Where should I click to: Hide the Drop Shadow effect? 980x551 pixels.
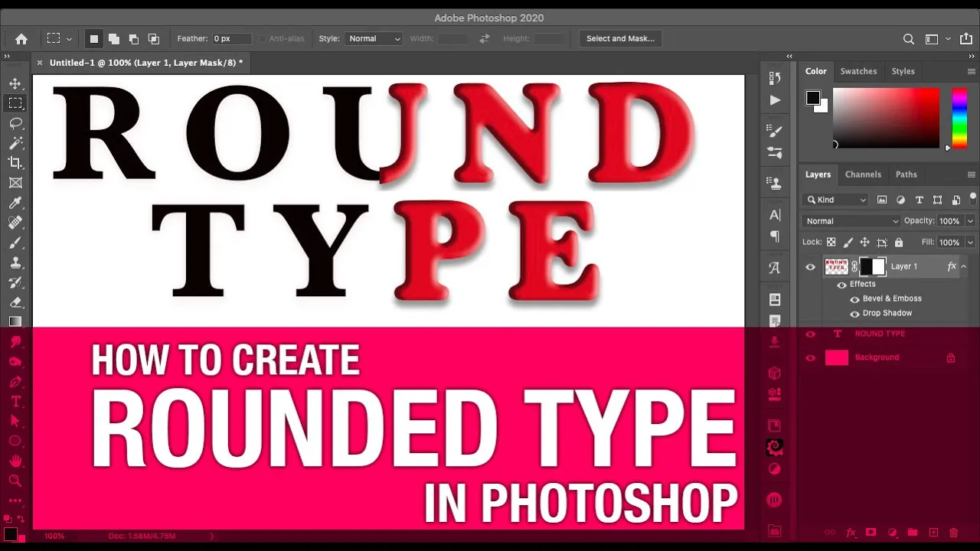tap(854, 314)
